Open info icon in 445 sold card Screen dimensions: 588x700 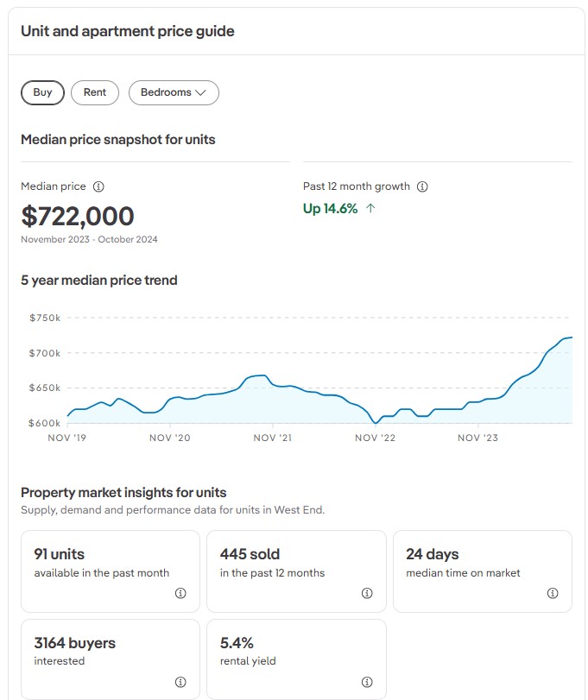[367, 593]
